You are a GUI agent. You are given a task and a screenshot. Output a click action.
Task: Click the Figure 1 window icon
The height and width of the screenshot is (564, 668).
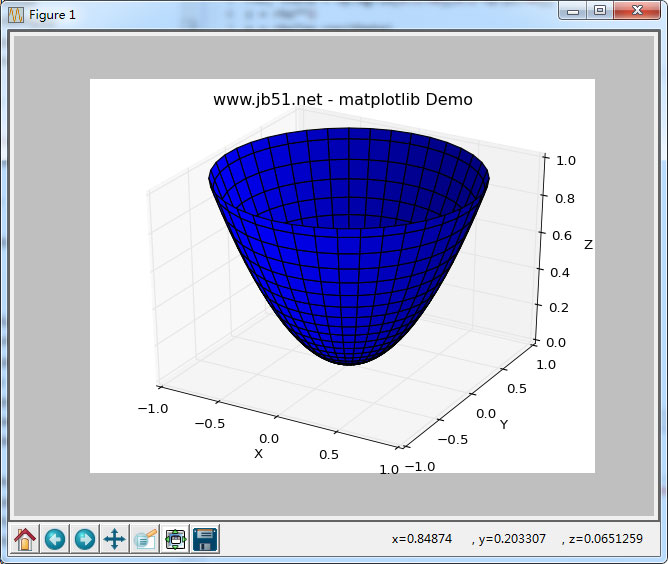(16, 15)
